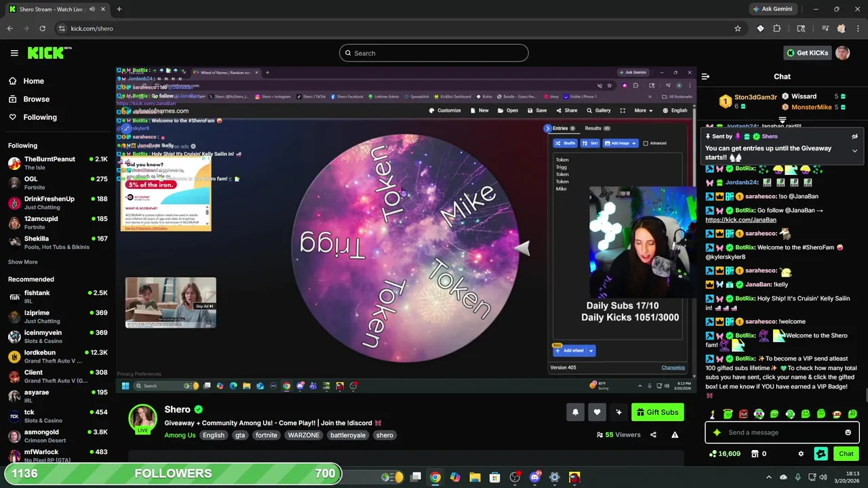The image size is (868, 488).
Task: Click the English language tag
Action: pyautogui.click(x=213, y=435)
